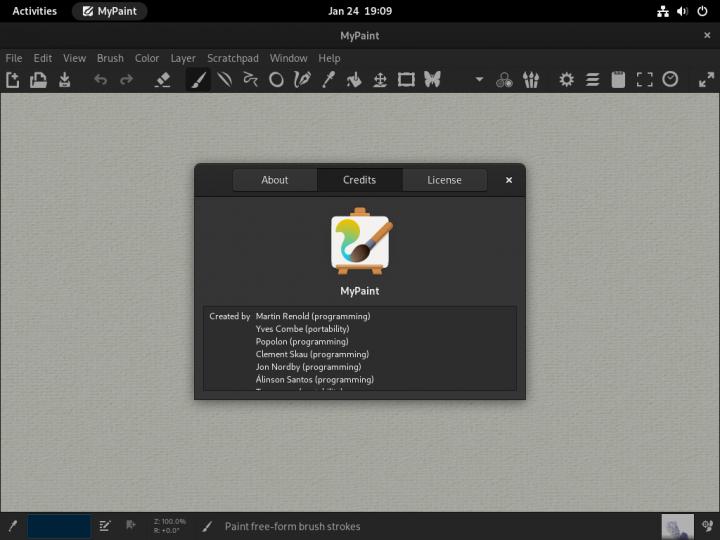Activate the inking pen tool
The width and height of the screenshot is (720, 540).
click(x=301, y=80)
